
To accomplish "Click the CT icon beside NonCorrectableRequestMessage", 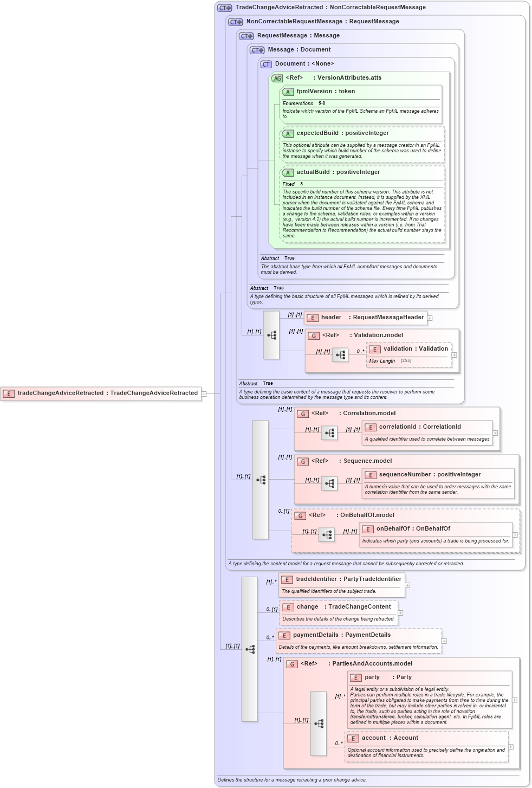I will [235, 22].
